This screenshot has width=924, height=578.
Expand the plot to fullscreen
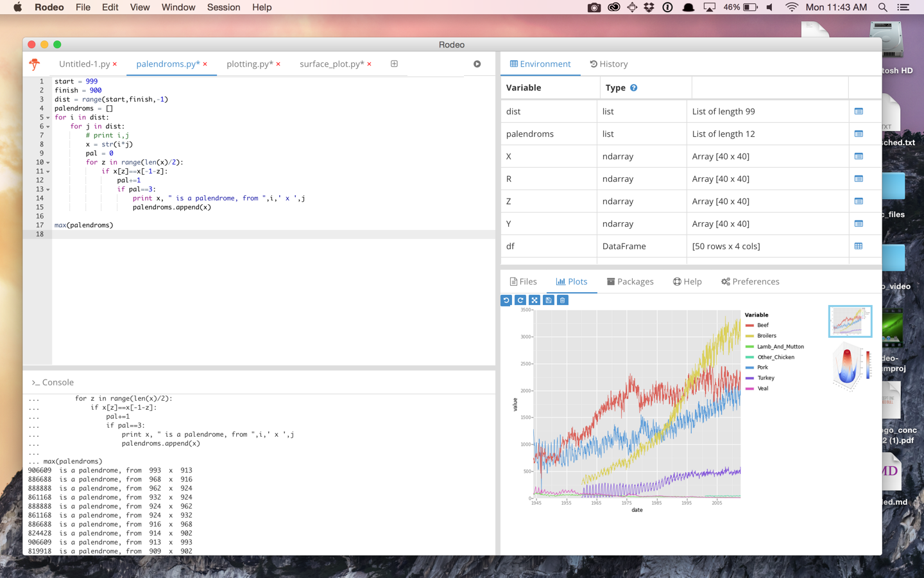[x=534, y=300]
